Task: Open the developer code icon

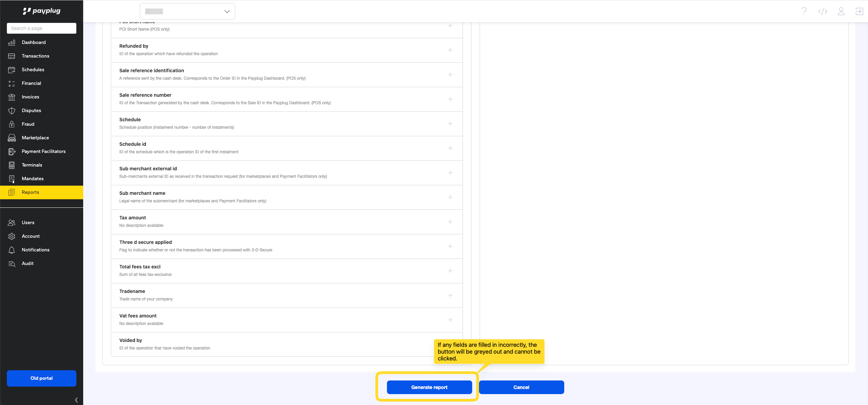Action: 823,11
